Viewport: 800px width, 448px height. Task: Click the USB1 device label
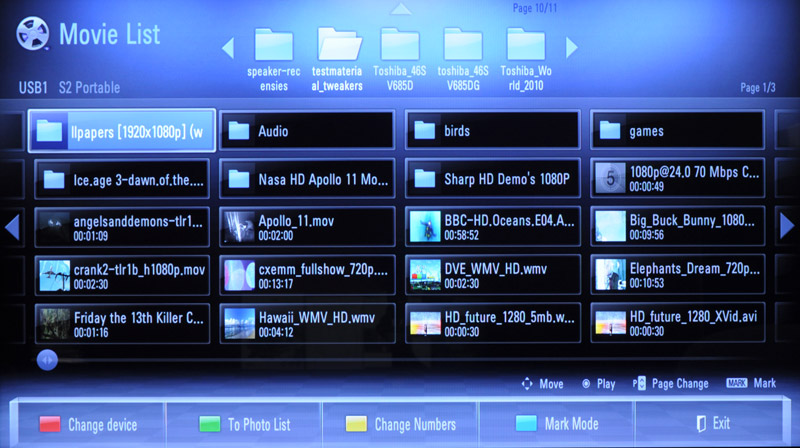[x=33, y=88]
